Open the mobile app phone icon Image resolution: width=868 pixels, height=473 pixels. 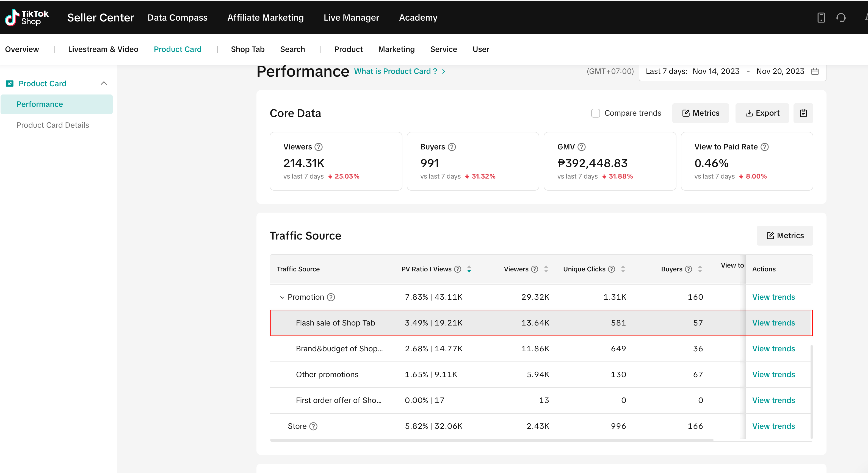click(x=821, y=18)
